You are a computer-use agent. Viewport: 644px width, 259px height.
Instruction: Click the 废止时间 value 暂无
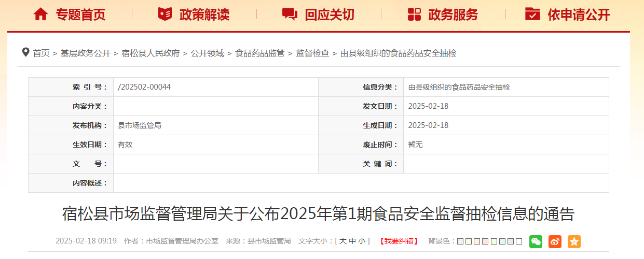416,145
